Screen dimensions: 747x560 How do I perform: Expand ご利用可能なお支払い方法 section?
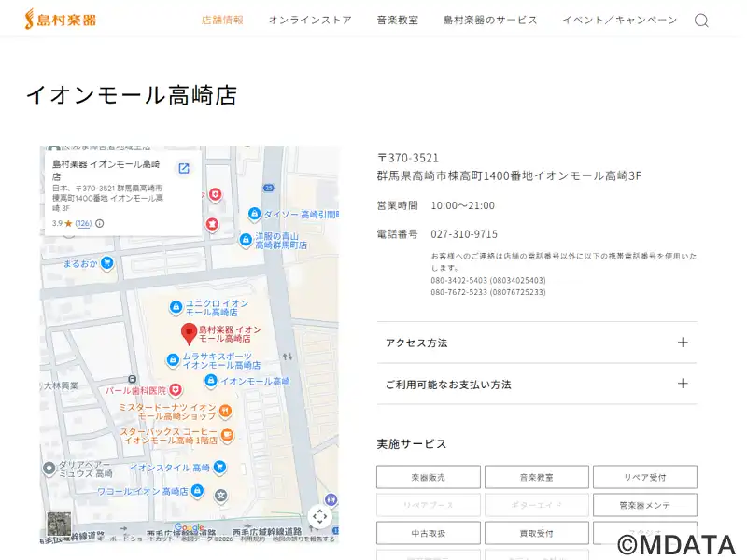[537, 384]
